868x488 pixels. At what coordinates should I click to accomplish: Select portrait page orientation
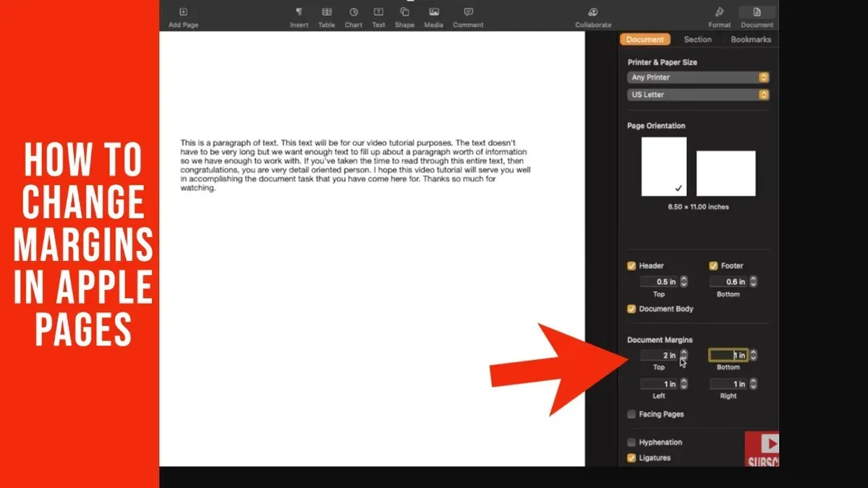[664, 167]
